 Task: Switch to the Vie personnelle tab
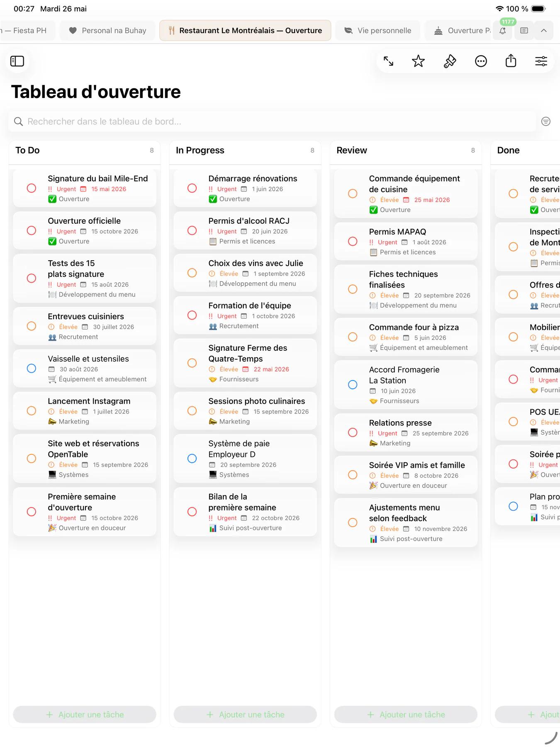pyautogui.click(x=377, y=31)
